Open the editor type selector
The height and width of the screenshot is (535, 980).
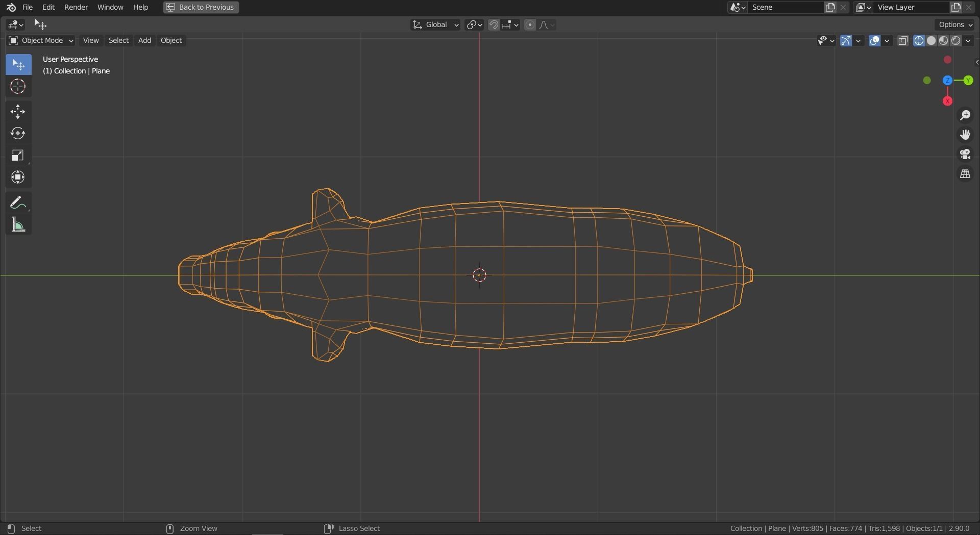click(x=15, y=24)
